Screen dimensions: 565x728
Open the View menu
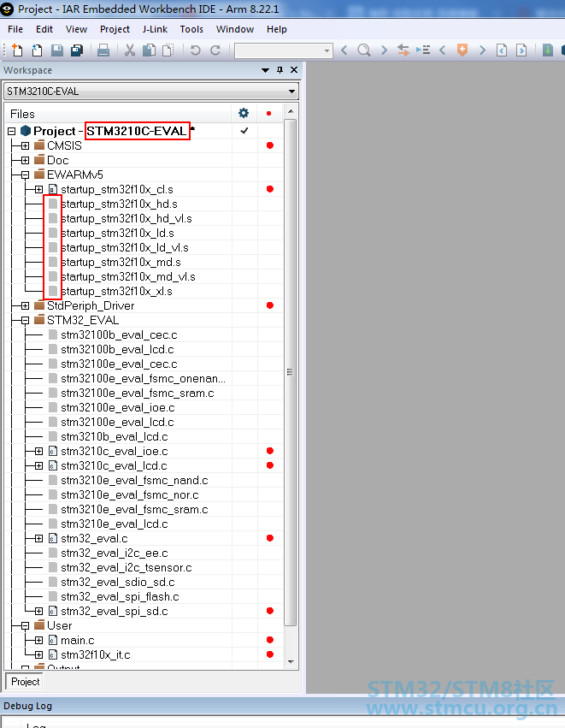(77, 29)
